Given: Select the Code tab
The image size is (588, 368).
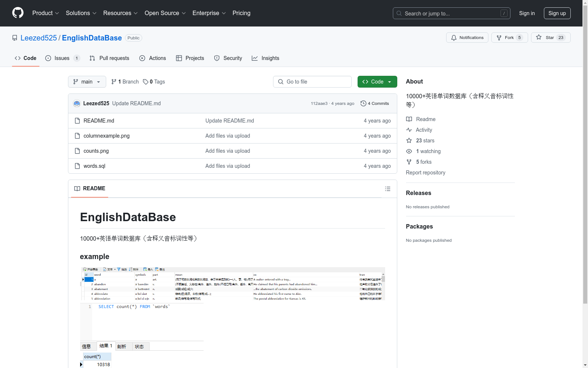Looking at the screenshot, I should [25, 58].
